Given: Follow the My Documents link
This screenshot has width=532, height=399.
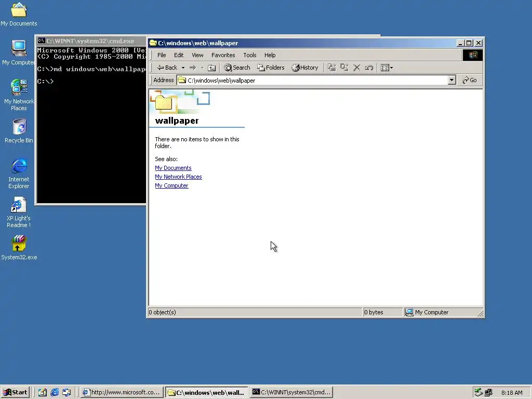Looking at the screenshot, I should click(173, 168).
